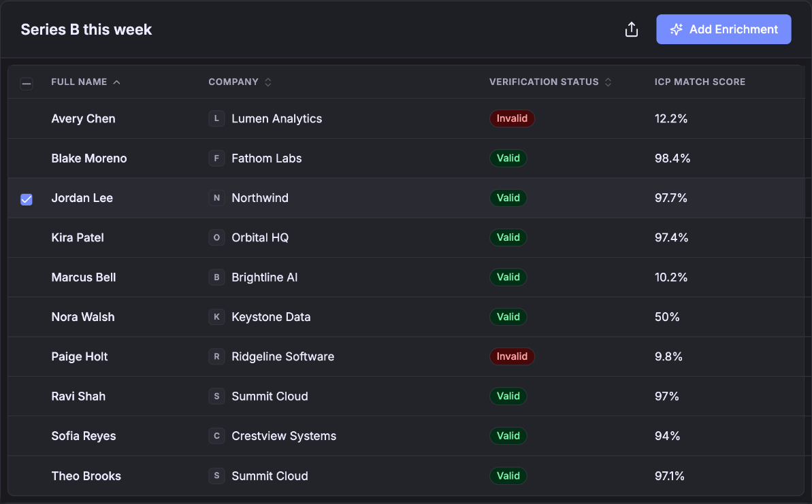Screen dimensions: 812x504
Task: Click the 10.2% match score
Action: click(x=670, y=278)
